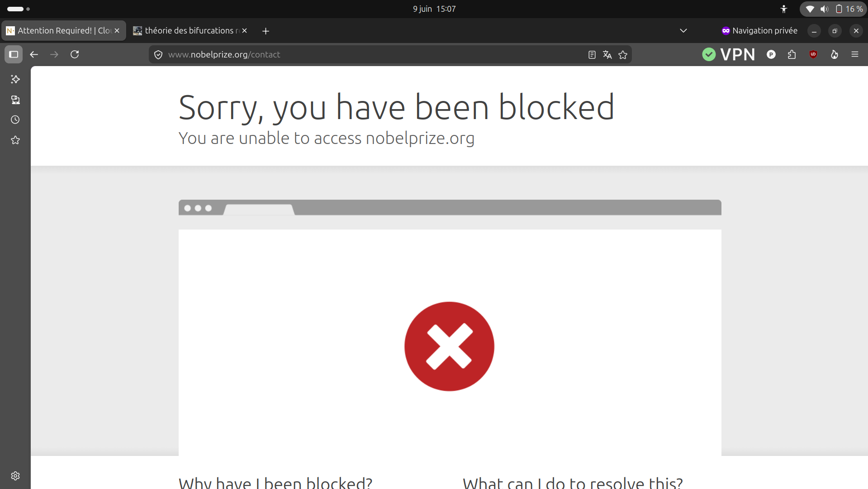The height and width of the screenshot is (489, 868).
Task: Open the browser hamburger application menu
Action: [855, 54]
